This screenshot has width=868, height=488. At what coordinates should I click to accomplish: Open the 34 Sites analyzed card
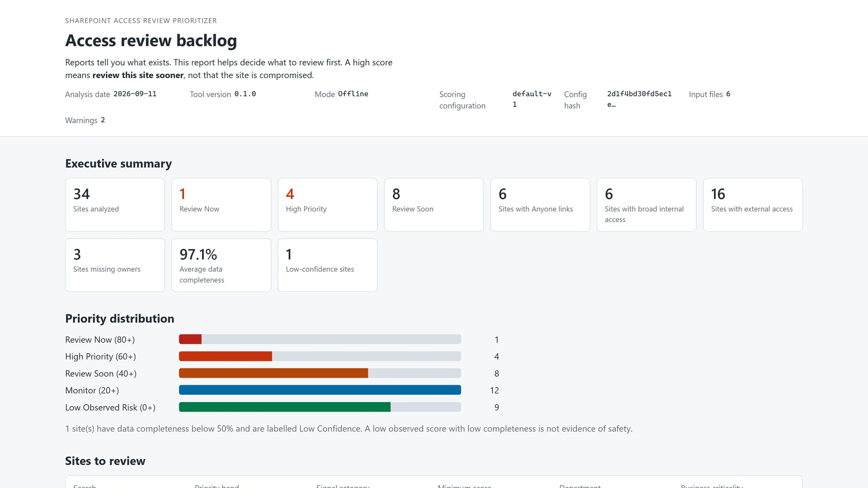pos(115,205)
